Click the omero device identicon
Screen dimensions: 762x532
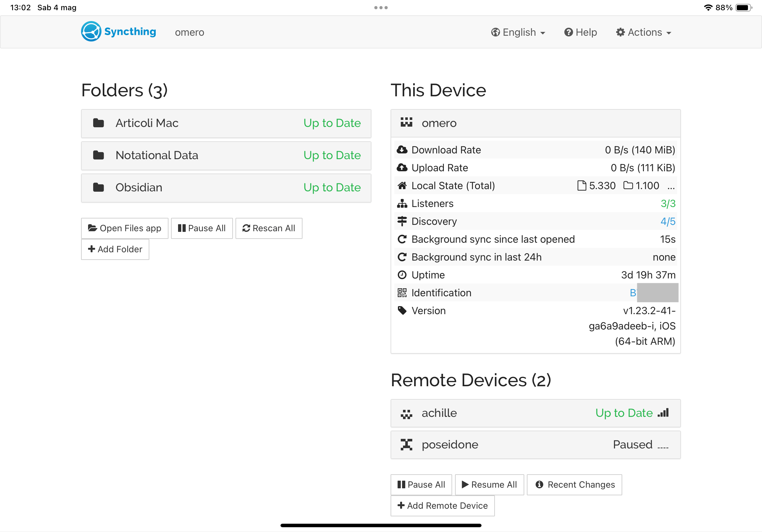coord(406,123)
